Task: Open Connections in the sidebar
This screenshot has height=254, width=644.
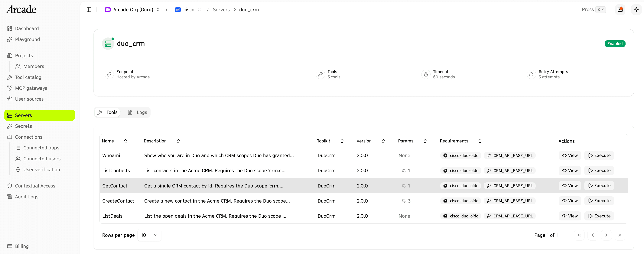Action: tap(40, 137)
